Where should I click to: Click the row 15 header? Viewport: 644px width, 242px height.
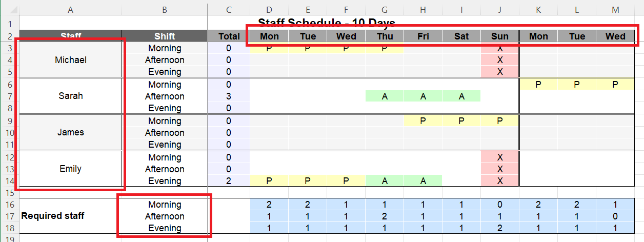[9, 193]
